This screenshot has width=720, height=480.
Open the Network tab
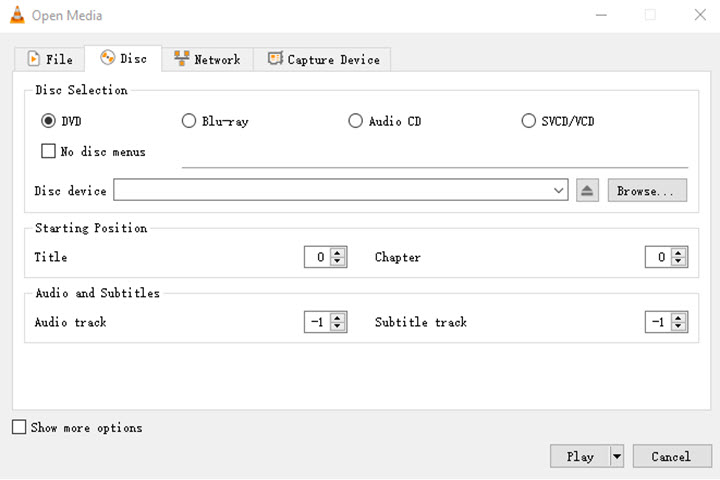click(207, 59)
